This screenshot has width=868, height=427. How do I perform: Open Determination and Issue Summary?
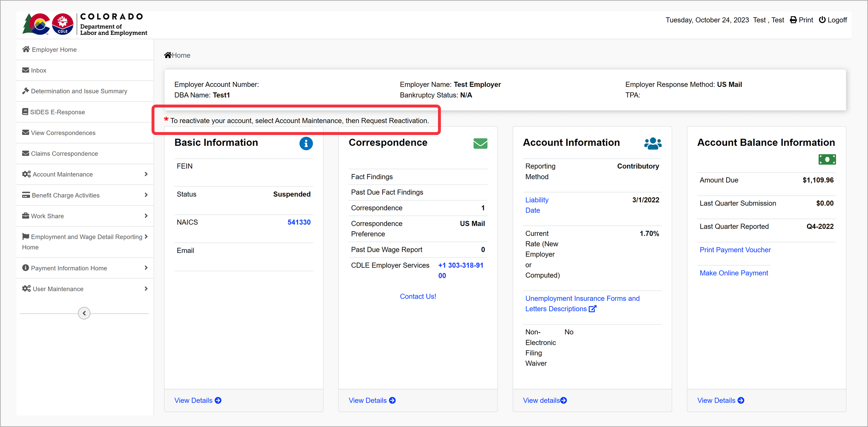click(x=85, y=91)
